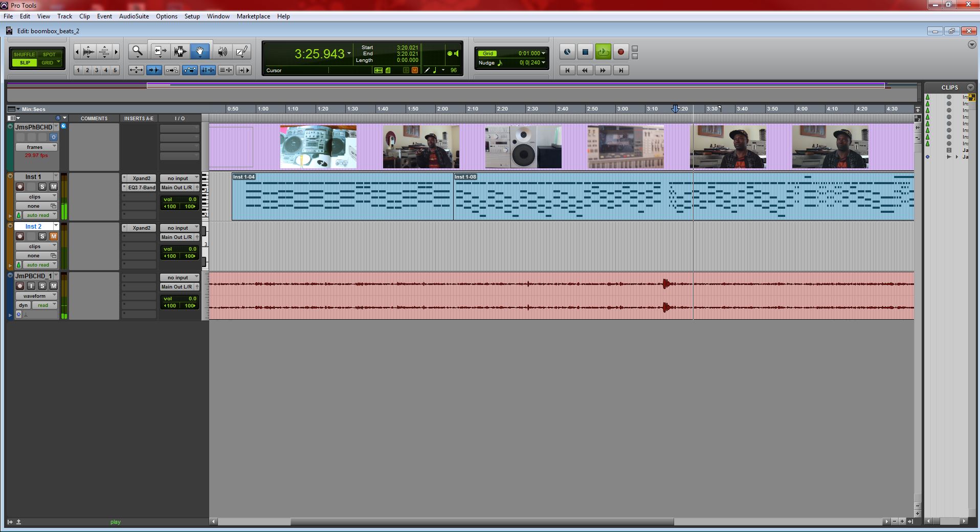Viewport: 980px width, 532px height.
Task: Select the Grabber hand tool
Action: pos(200,51)
